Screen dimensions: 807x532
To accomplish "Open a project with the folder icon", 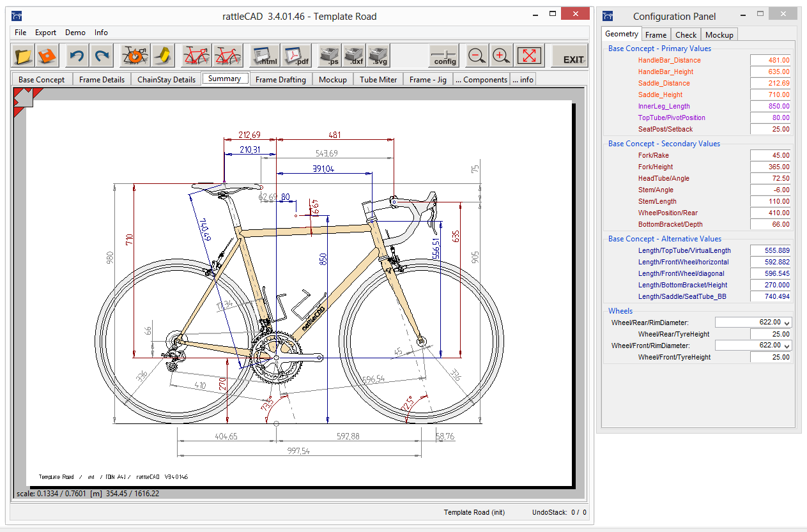I will coord(23,56).
